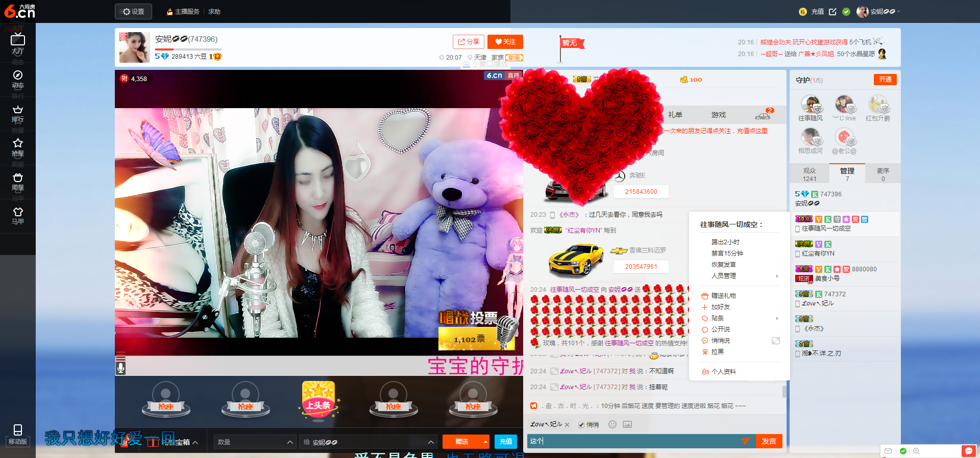Open 设置 settings gear button
This screenshot has width=980, height=458.
(x=133, y=11)
